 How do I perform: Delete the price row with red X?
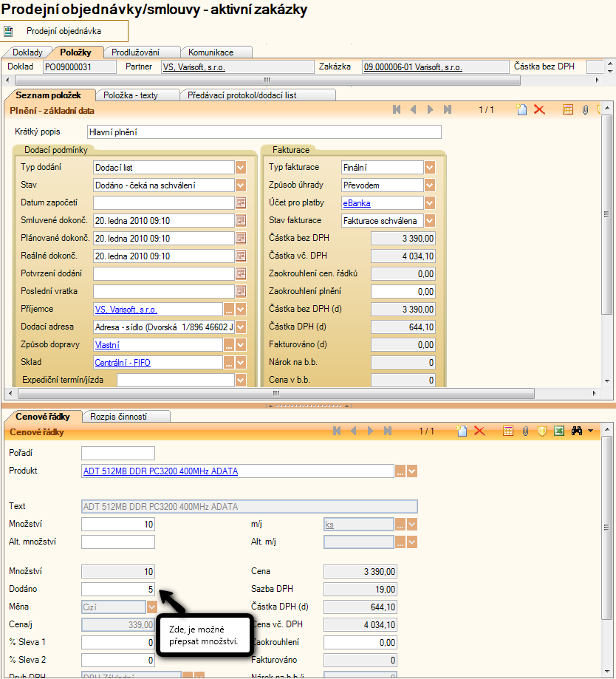point(479,431)
